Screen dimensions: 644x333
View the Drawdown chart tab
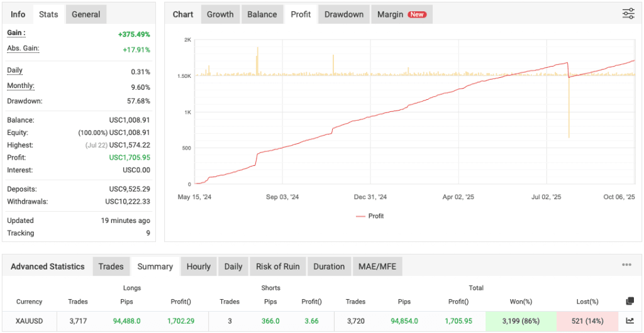tap(344, 14)
